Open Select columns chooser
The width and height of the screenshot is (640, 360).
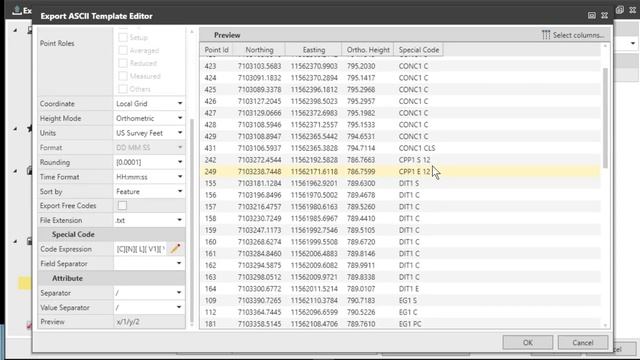(x=573, y=35)
